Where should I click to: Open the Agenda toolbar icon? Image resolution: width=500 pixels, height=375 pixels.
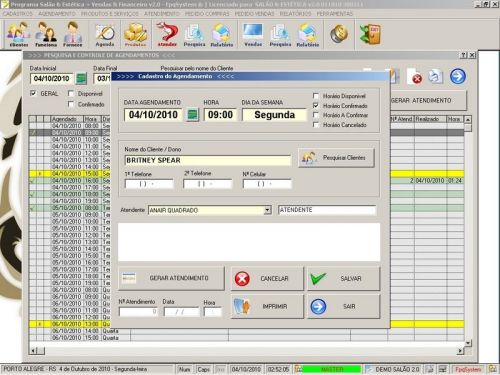(x=105, y=35)
